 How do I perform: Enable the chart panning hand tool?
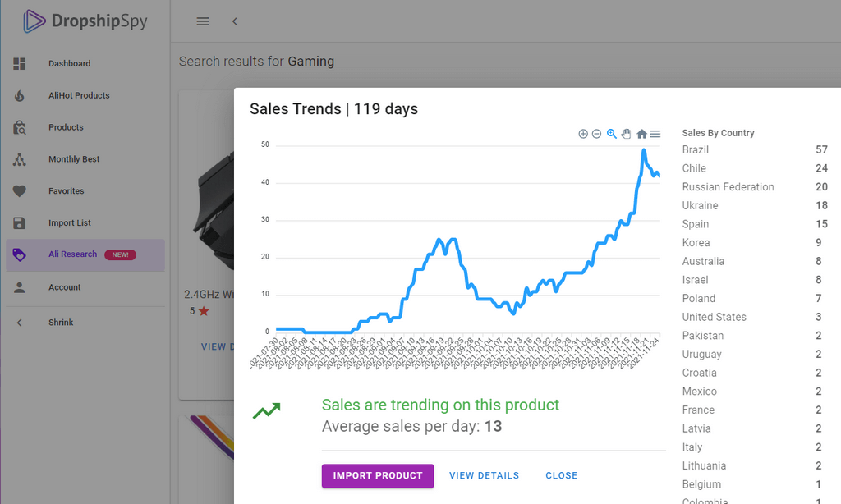[625, 134]
